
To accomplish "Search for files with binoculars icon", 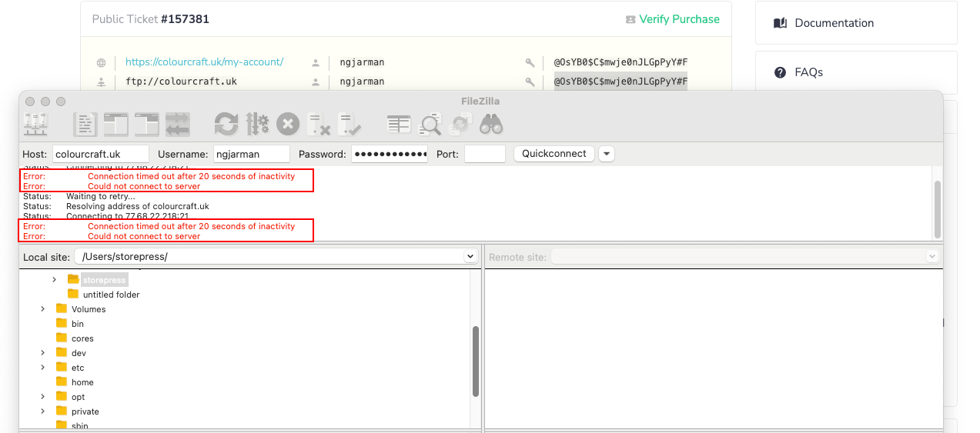I will [491, 124].
